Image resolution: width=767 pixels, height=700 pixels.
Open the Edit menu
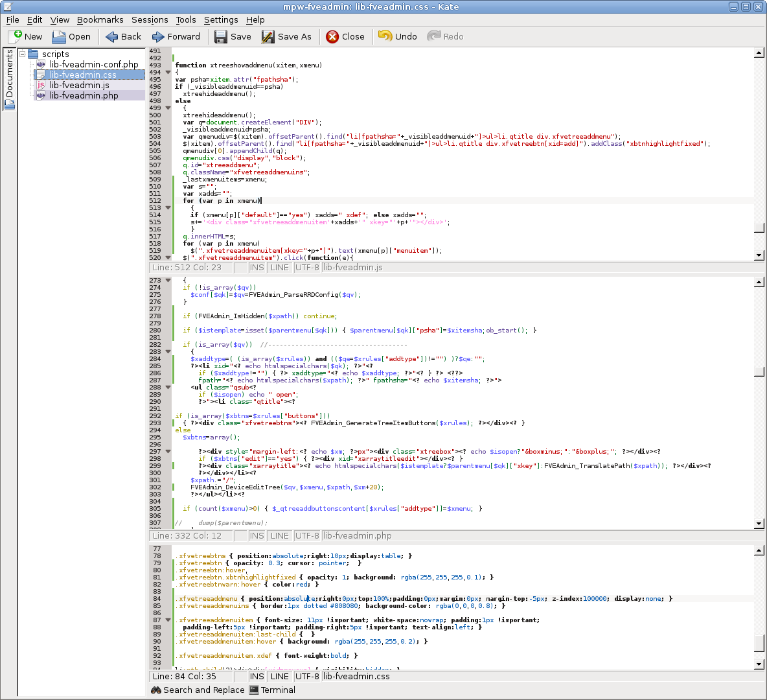pyautogui.click(x=34, y=19)
